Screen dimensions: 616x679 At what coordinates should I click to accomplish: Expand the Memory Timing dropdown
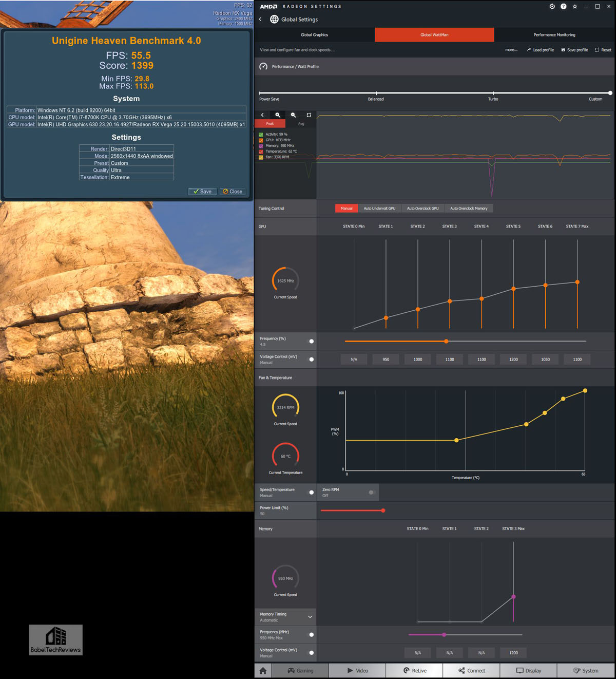click(310, 617)
